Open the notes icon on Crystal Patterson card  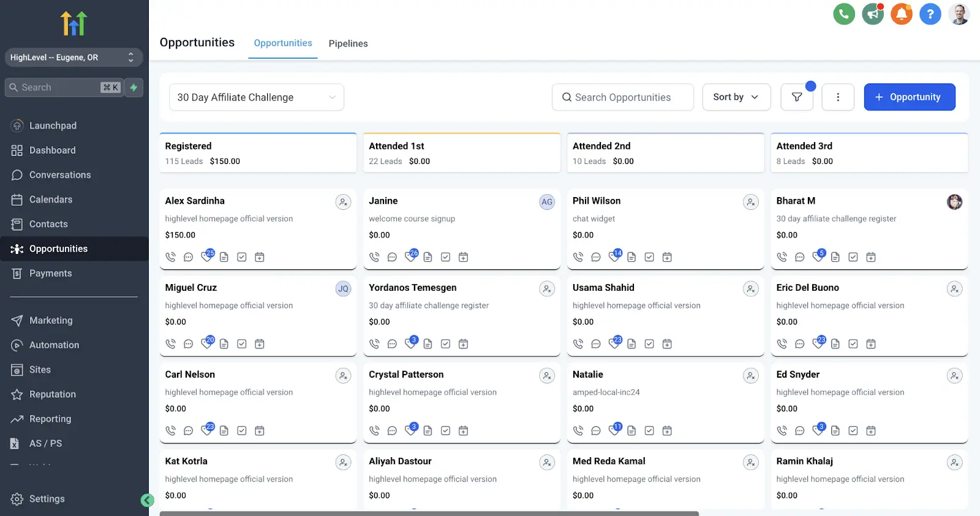[428, 431]
